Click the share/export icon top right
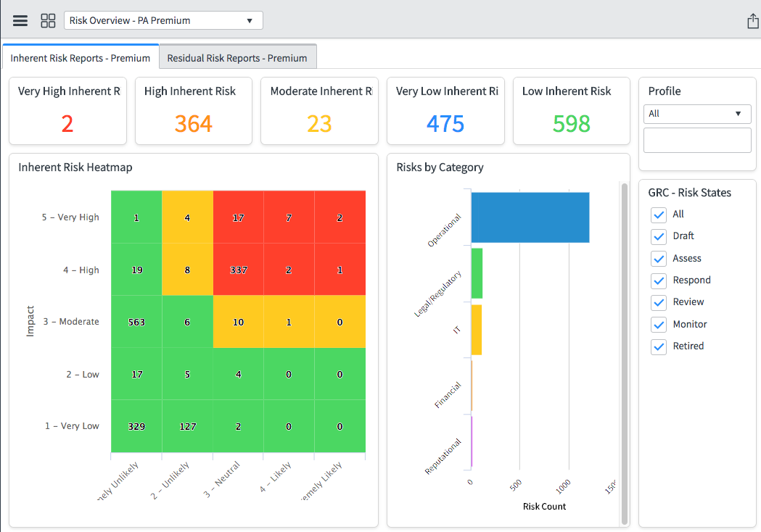Image resolution: width=761 pixels, height=532 pixels. click(x=752, y=20)
